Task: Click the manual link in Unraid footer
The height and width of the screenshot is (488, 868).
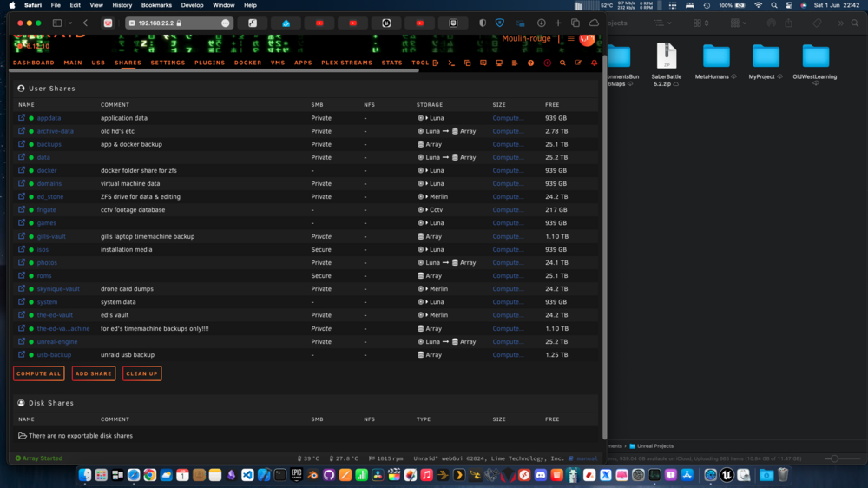Action: [587, 458]
